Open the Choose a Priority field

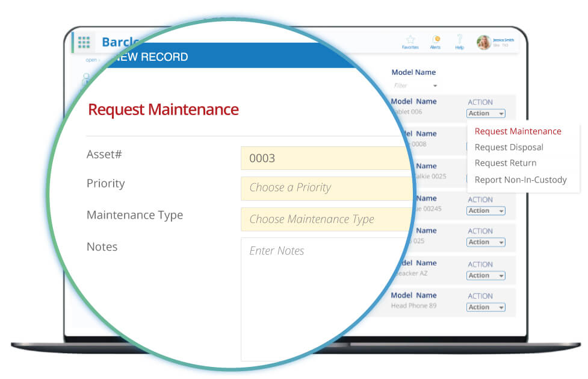(x=326, y=189)
